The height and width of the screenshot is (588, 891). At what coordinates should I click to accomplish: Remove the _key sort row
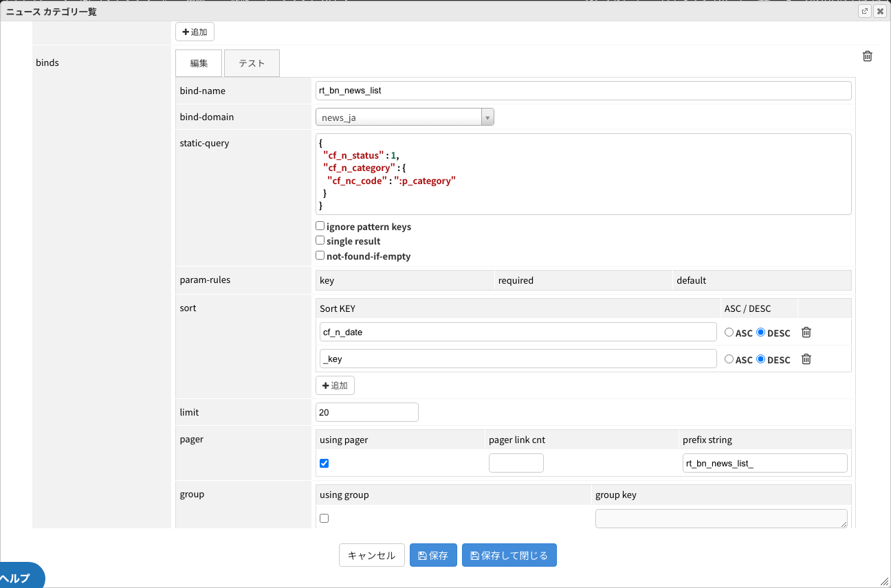pos(806,359)
